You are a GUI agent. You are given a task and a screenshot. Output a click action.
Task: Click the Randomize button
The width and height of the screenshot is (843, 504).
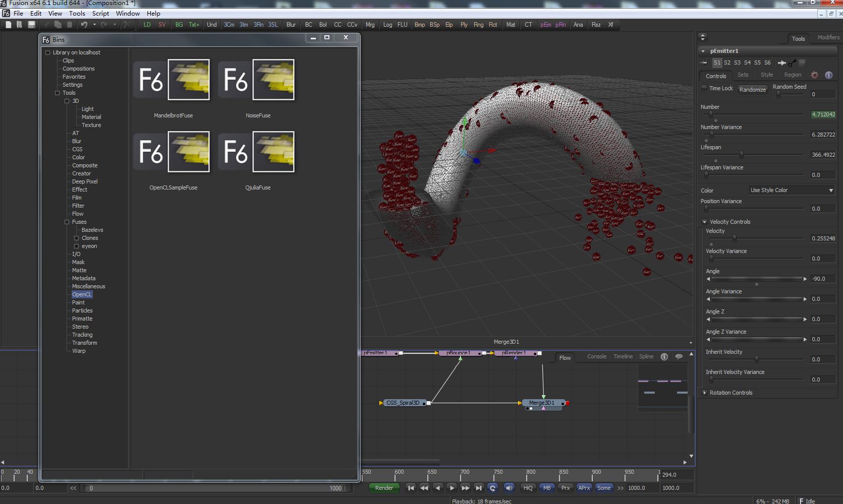click(x=752, y=90)
